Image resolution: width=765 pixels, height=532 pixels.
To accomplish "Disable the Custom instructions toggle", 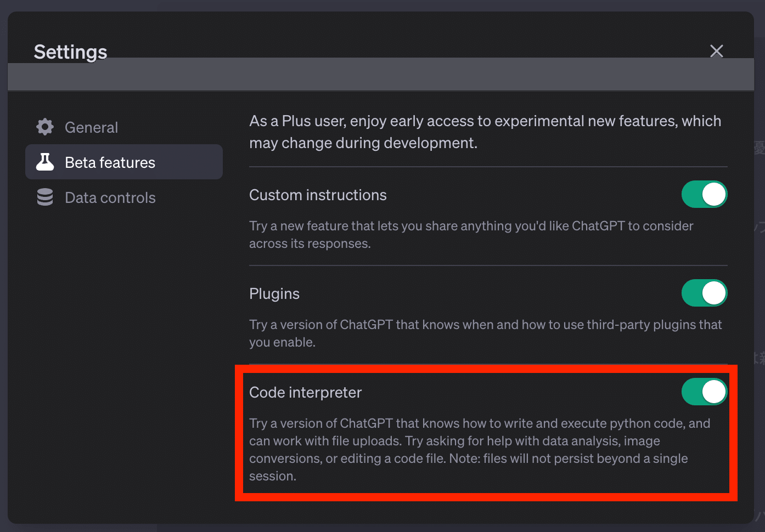I will point(704,195).
